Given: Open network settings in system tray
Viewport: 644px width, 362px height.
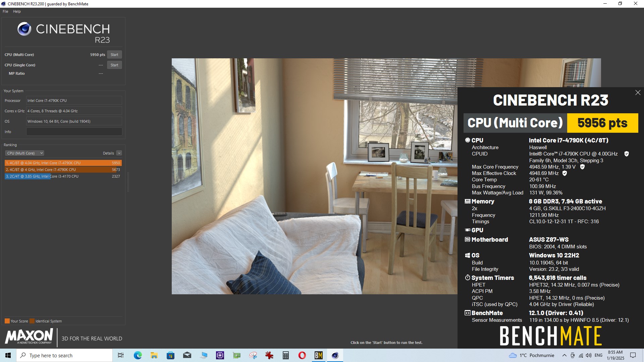Looking at the screenshot, I should (x=581, y=355).
